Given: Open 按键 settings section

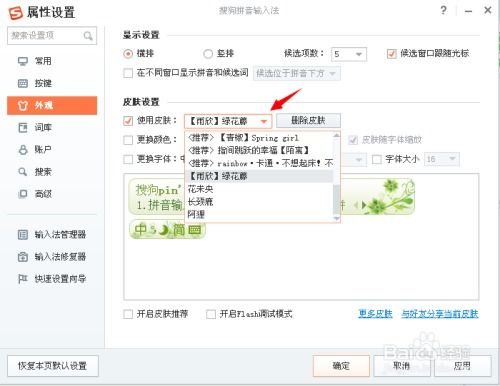Looking at the screenshot, I should click(52, 83).
